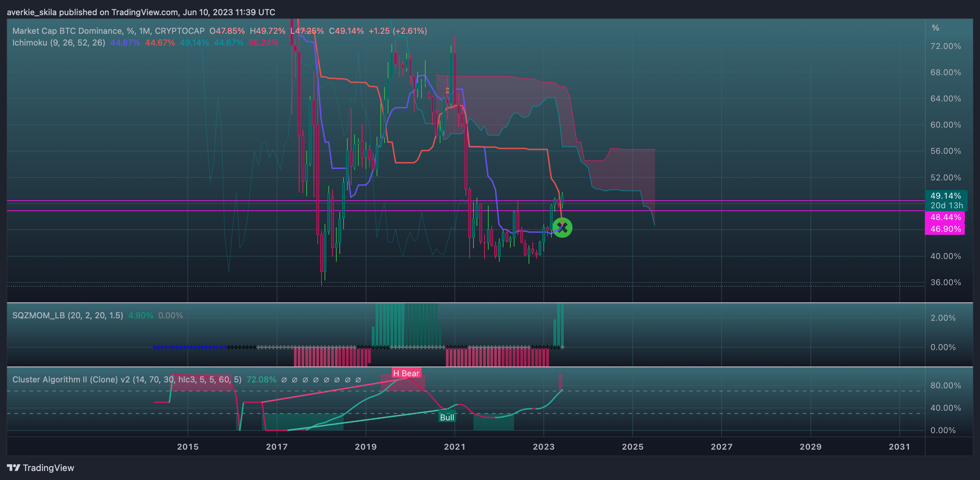Click the 68.00% price axis label

[x=946, y=73]
